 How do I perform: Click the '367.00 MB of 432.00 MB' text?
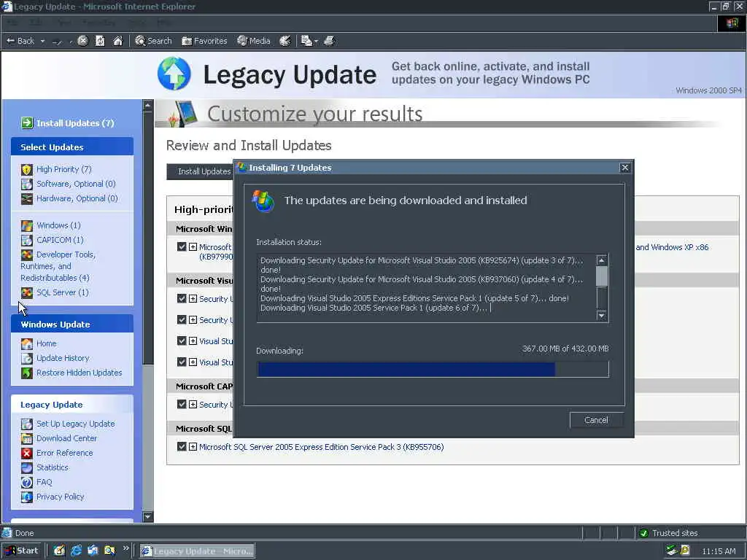565,349
